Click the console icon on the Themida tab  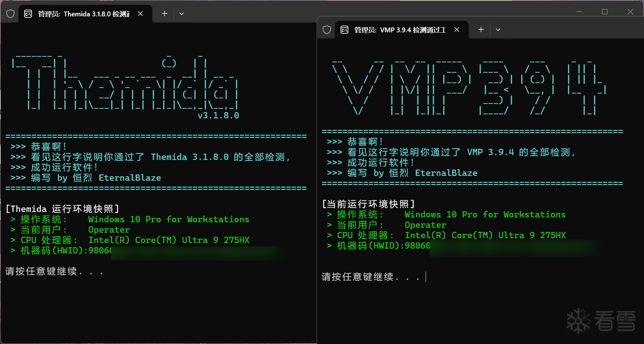tap(28, 14)
